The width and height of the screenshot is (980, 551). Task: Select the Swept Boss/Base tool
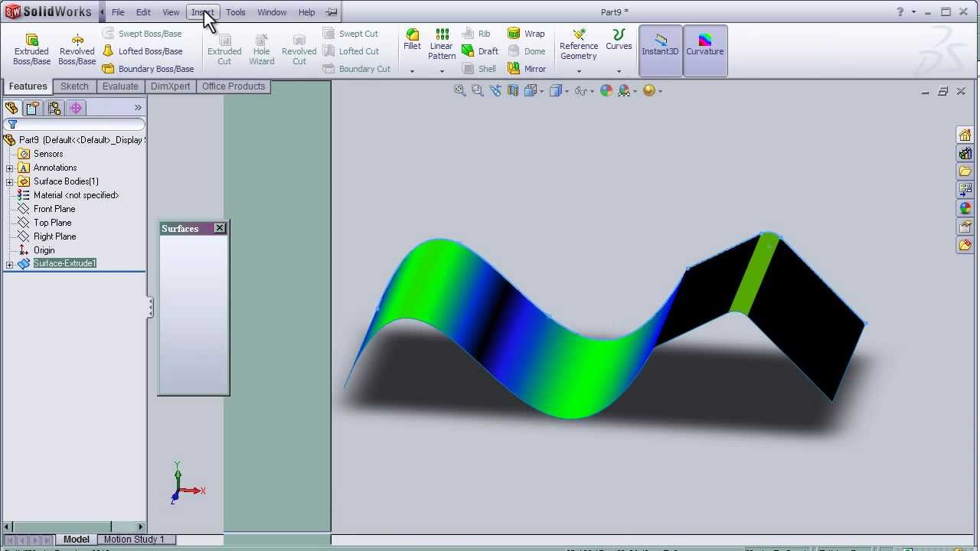142,34
